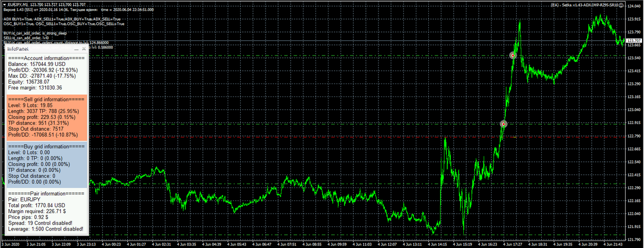Minimize the InfoPanel window
The width and height of the screenshot is (644, 248).
[76, 49]
